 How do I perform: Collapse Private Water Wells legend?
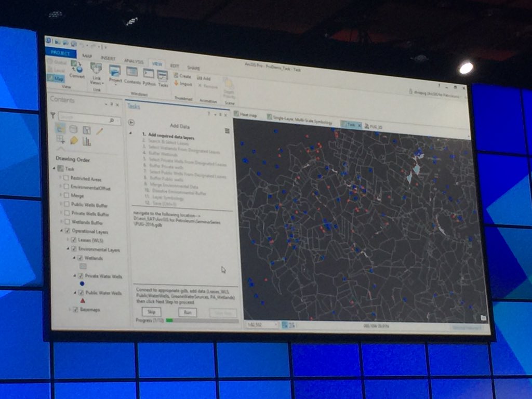click(75, 275)
